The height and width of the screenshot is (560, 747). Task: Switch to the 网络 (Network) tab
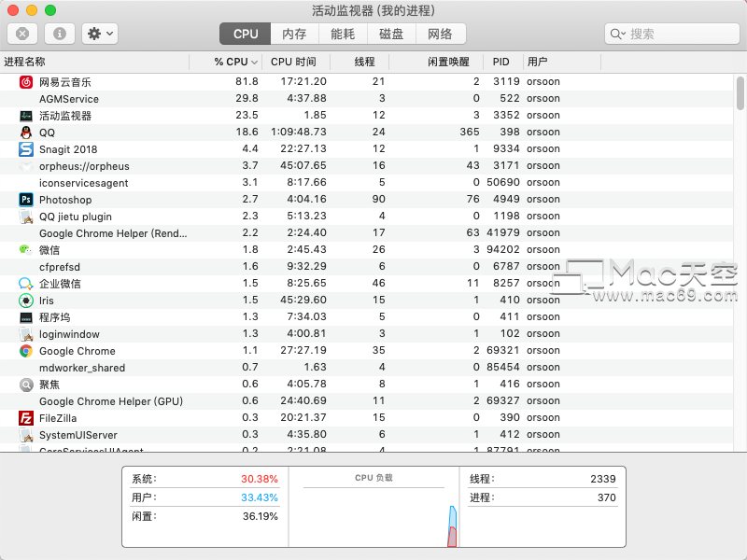pyautogui.click(x=440, y=34)
